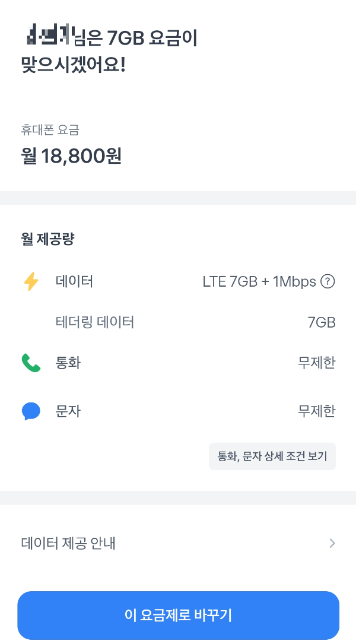
Task: Select the 테더링 데이터 7GB row
Action: (178, 322)
